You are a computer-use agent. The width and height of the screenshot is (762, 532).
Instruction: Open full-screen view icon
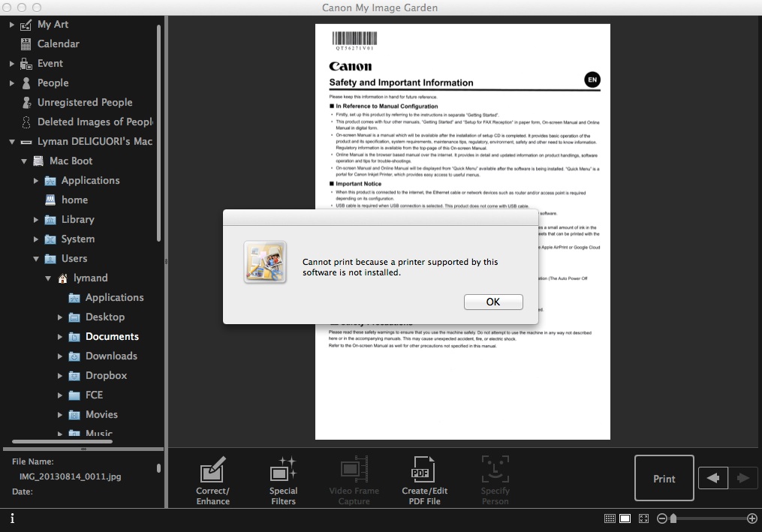click(x=643, y=518)
